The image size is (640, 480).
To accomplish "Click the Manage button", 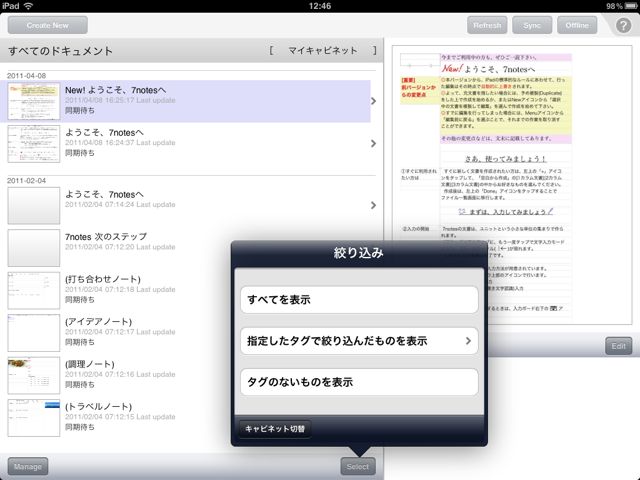I will pos(28,467).
